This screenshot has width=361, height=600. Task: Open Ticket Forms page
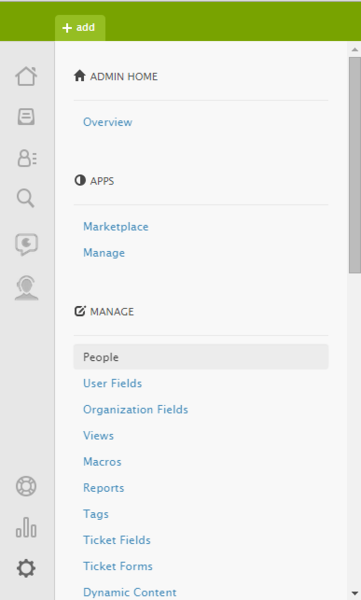(118, 566)
